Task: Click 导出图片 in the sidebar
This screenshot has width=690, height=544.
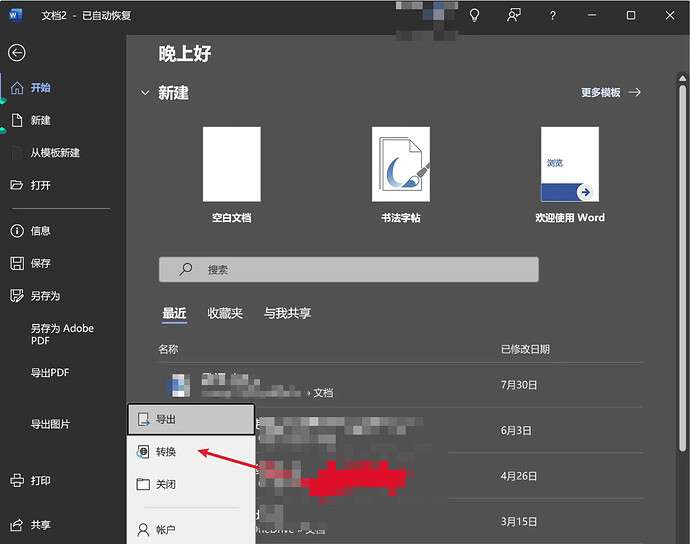Action: click(50, 424)
